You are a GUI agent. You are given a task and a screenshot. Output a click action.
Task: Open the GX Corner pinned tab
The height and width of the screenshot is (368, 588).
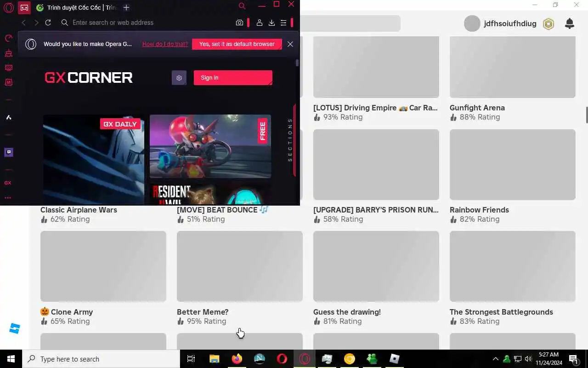[24, 8]
